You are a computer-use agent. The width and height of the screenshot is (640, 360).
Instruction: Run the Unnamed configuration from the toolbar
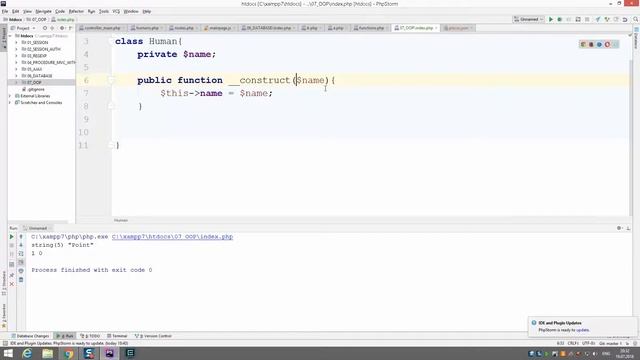tap(551, 19)
